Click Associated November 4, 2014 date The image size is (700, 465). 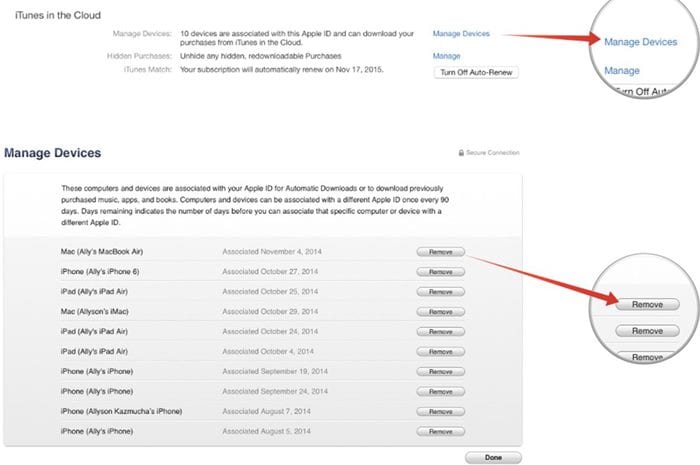[x=272, y=252]
